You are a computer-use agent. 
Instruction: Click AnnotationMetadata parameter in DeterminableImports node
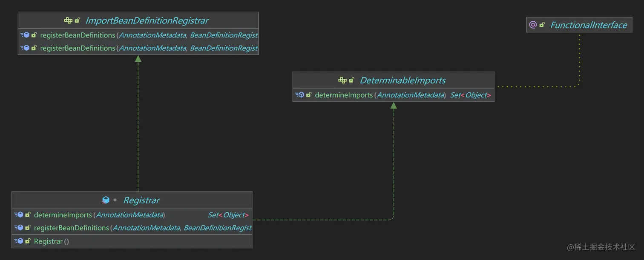411,95
